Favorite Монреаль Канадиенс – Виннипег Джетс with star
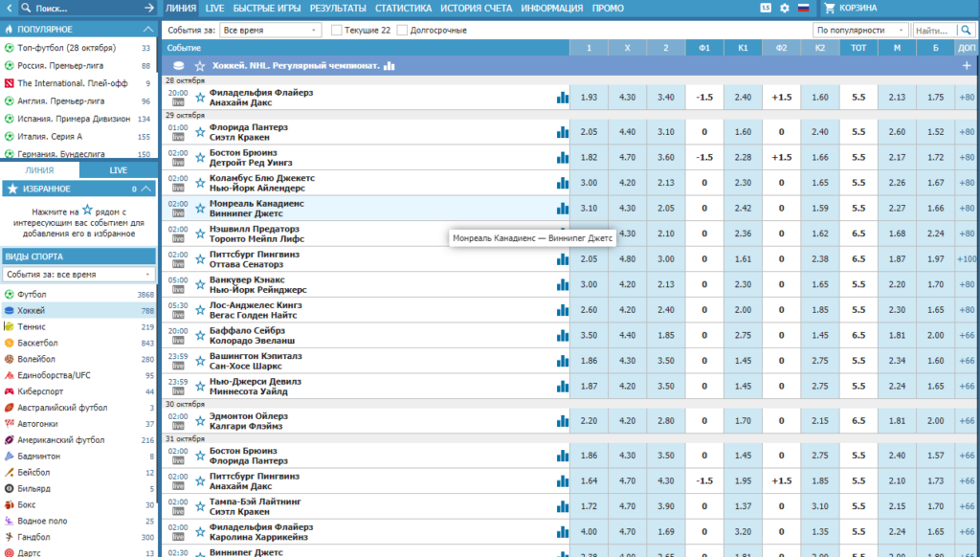The height and width of the screenshot is (557, 980). (x=200, y=209)
